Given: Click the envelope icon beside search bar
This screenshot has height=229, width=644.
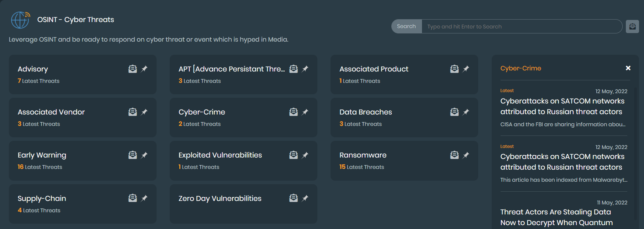Looking at the screenshot, I should coord(632,26).
